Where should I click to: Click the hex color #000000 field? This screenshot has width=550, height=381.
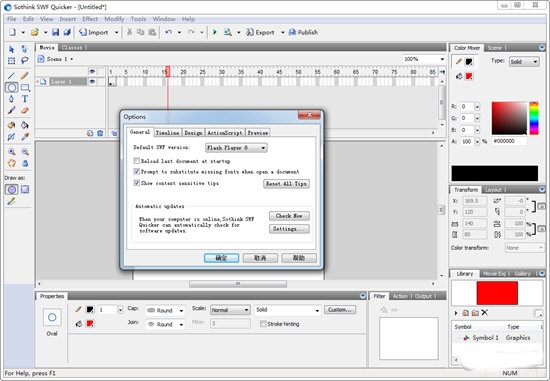pyautogui.click(x=510, y=141)
